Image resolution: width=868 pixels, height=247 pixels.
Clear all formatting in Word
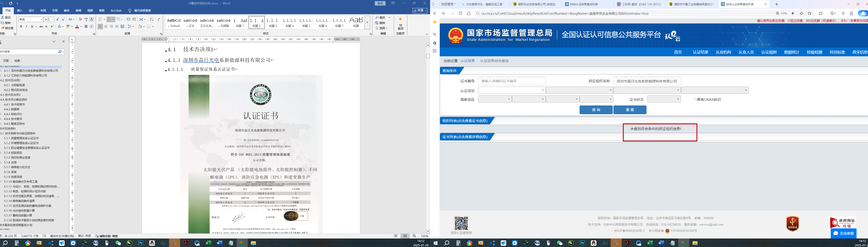click(x=80, y=20)
